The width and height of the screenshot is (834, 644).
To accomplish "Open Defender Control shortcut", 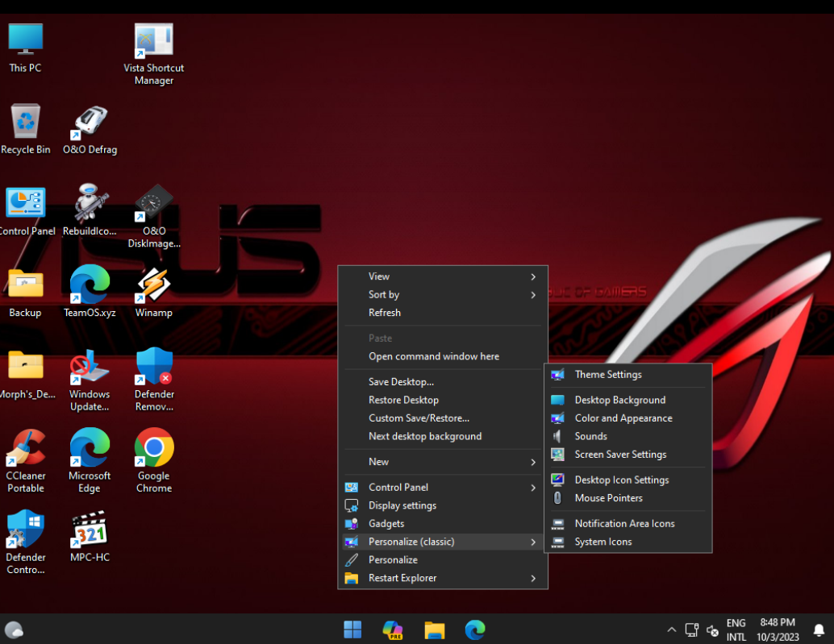I will (25, 542).
